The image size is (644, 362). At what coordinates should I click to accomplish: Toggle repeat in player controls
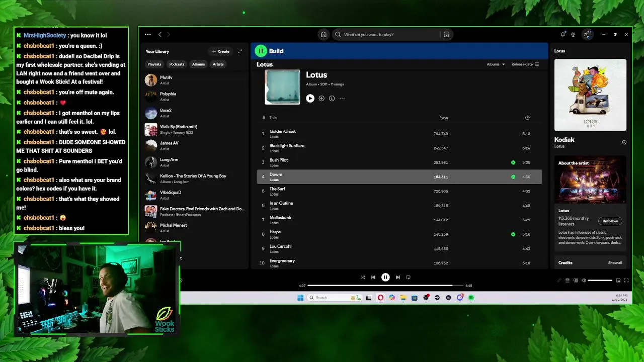(x=408, y=277)
